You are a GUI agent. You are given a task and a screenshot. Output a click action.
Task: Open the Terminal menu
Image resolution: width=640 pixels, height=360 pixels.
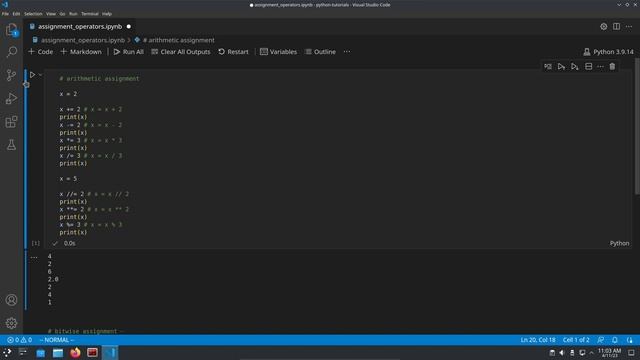(90, 14)
